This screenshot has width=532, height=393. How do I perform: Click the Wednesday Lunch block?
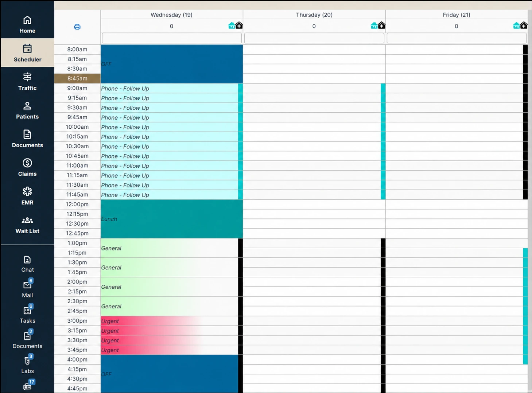click(172, 219)
